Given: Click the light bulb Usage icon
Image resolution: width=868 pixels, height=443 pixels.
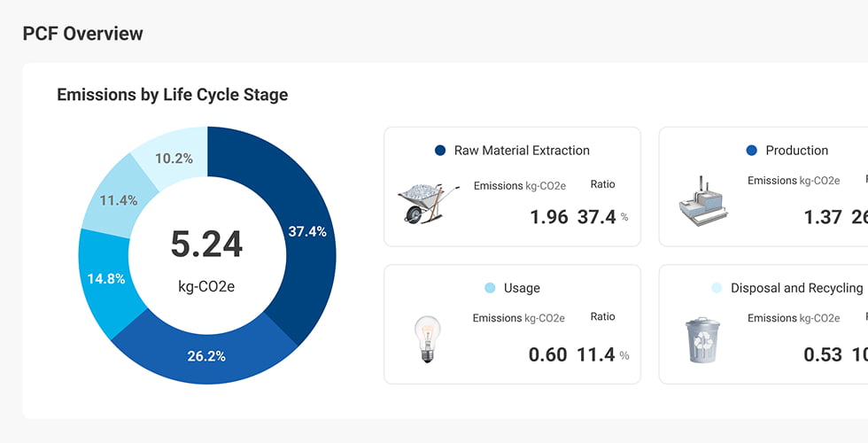Looking at the screenshot, I should [427, 338].
